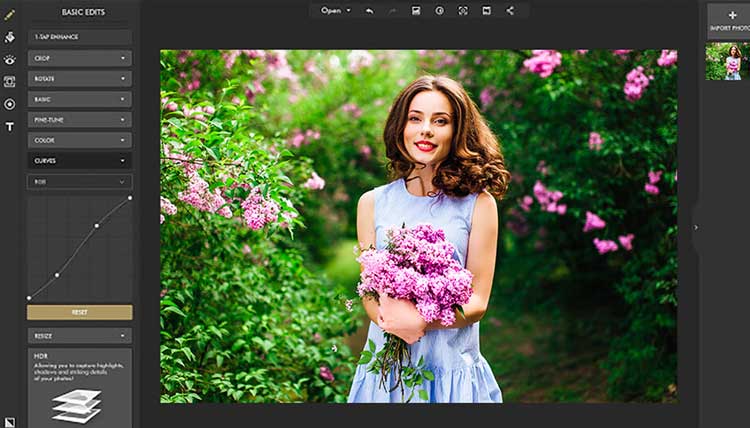Expand the Resize section

coord(80,336)
